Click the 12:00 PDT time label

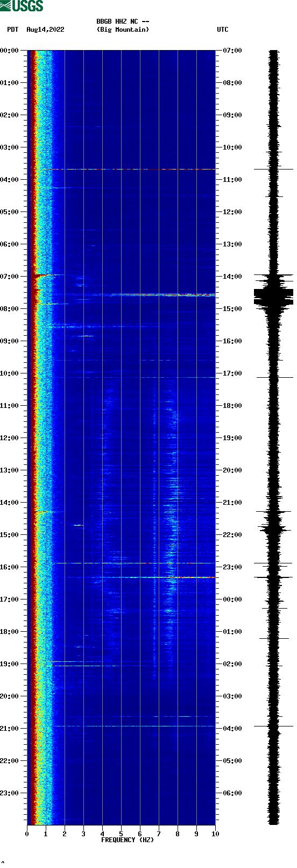(x=10, y=438)
